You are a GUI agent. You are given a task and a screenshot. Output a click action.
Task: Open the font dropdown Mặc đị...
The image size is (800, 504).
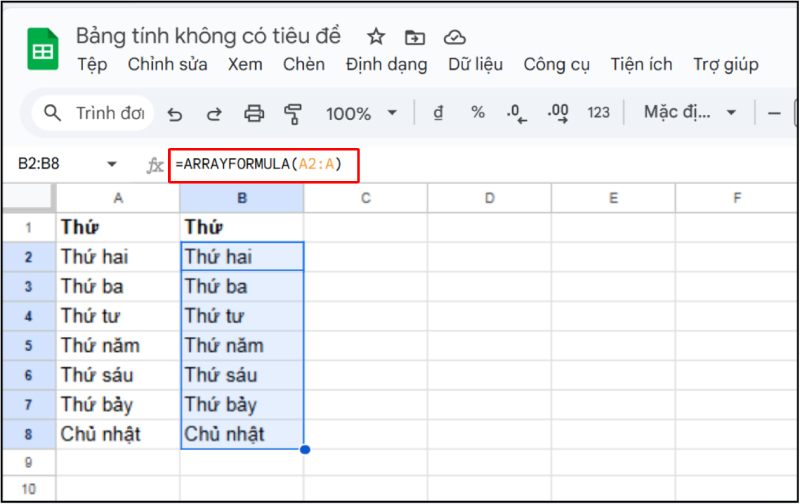pyautogui.click(x=689, y=112)
